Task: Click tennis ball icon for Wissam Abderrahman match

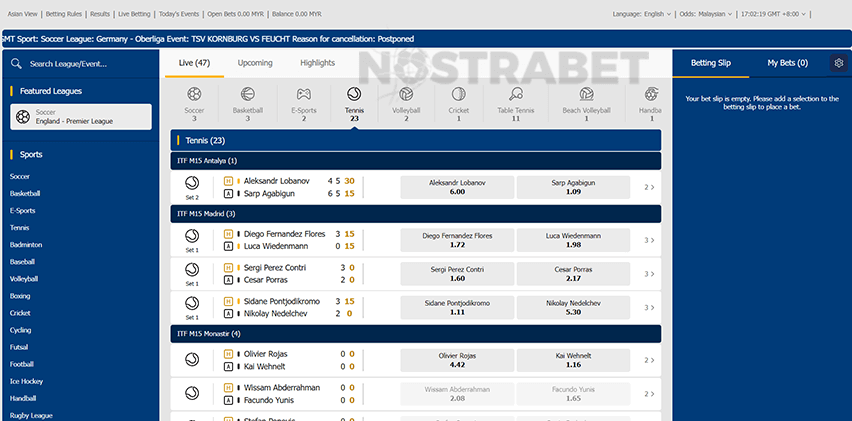Action: coord(192,393)
